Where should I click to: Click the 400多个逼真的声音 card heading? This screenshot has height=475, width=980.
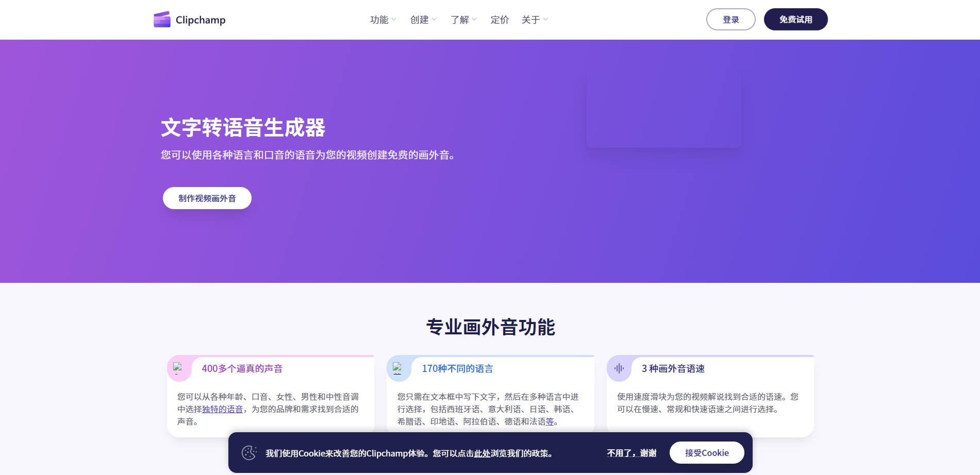click(x=242, y=368)
